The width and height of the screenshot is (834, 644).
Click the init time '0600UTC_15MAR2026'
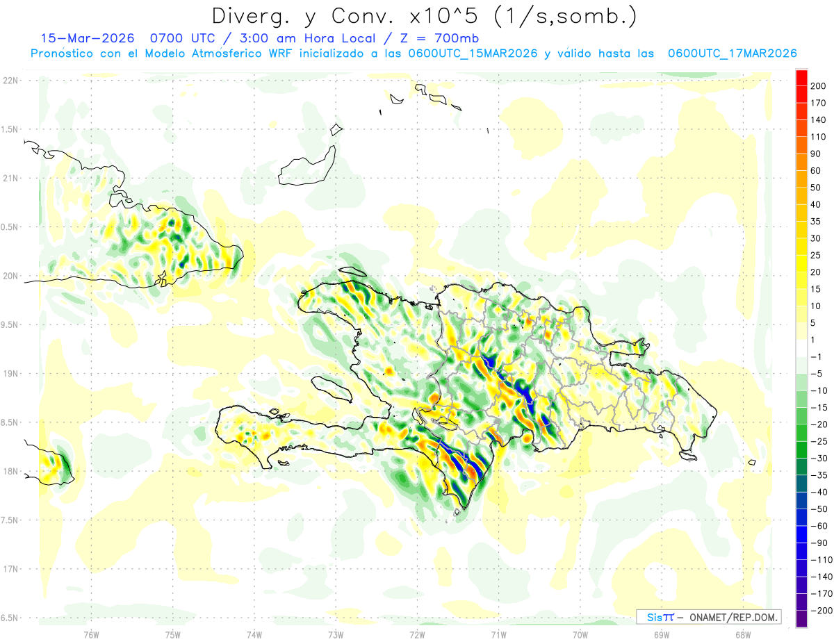coord(473,53)
